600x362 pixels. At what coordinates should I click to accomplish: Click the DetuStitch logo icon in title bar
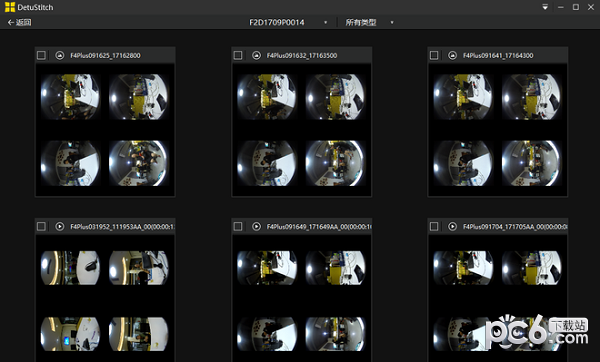10,7
